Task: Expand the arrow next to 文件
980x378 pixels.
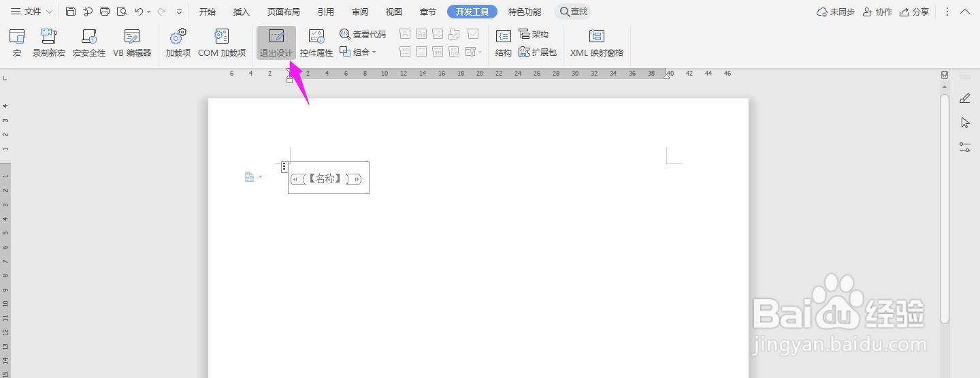Action: click(49, 12)
